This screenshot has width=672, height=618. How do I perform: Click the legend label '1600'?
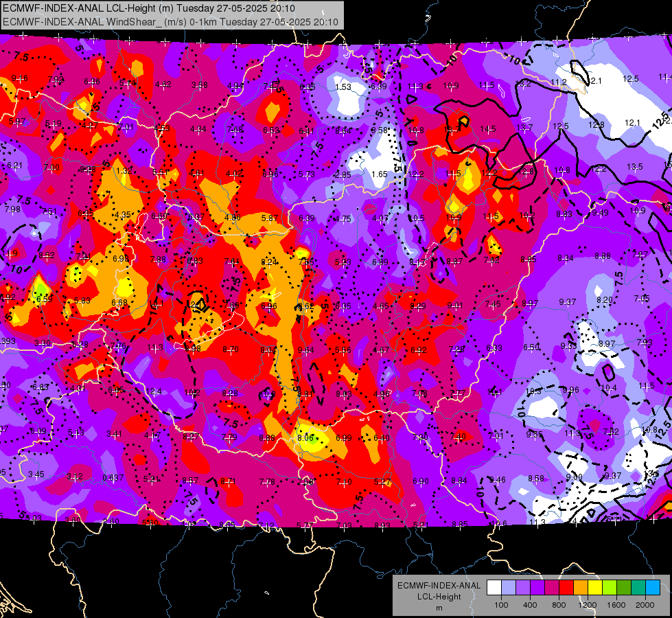point(616,605)
